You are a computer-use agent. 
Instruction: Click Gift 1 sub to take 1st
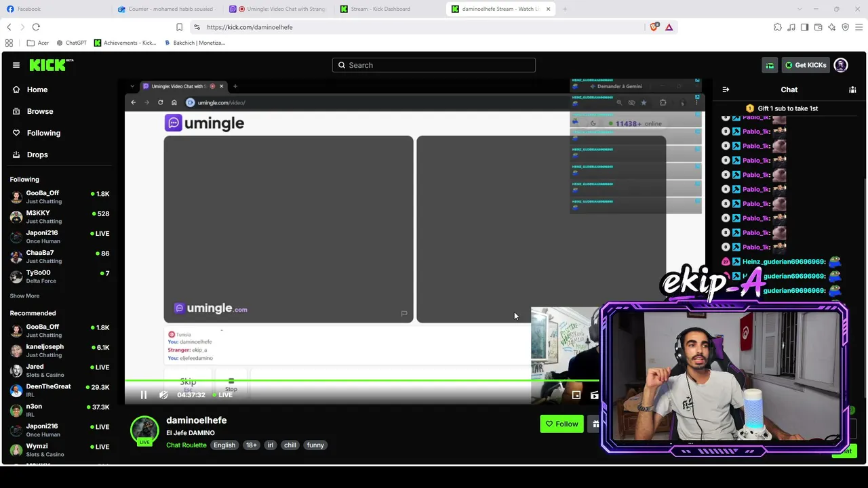pyautogui.click(x=782, y=108)
